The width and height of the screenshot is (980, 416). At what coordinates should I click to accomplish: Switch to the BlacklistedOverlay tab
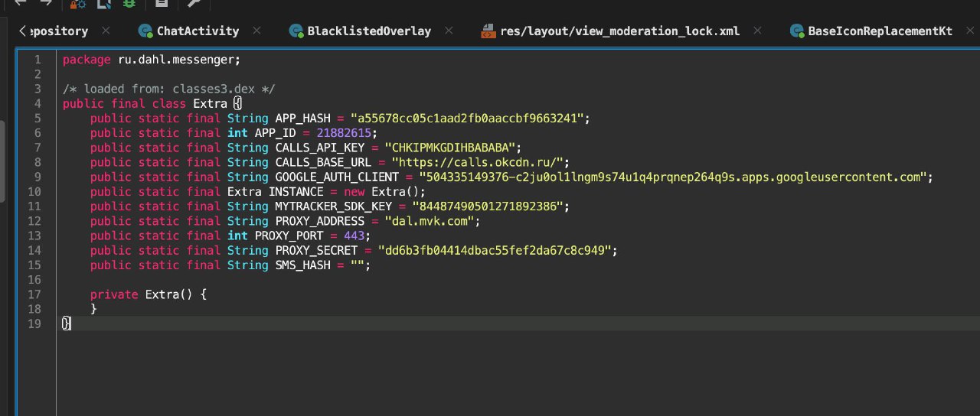click(368, 31)
